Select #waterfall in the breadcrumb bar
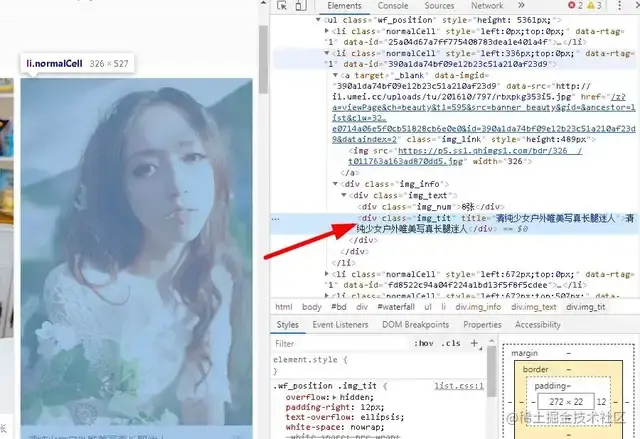The height and width of the screenshot is (439, 640). click(x=396, y=307)
